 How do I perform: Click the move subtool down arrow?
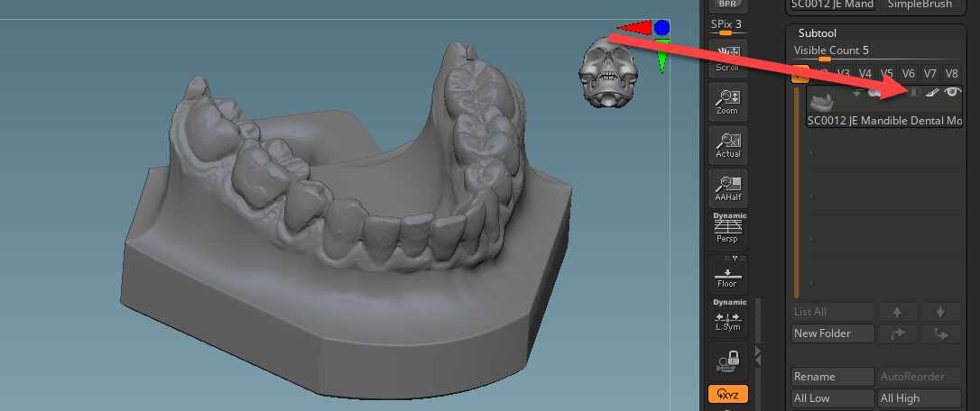(940, 312)
